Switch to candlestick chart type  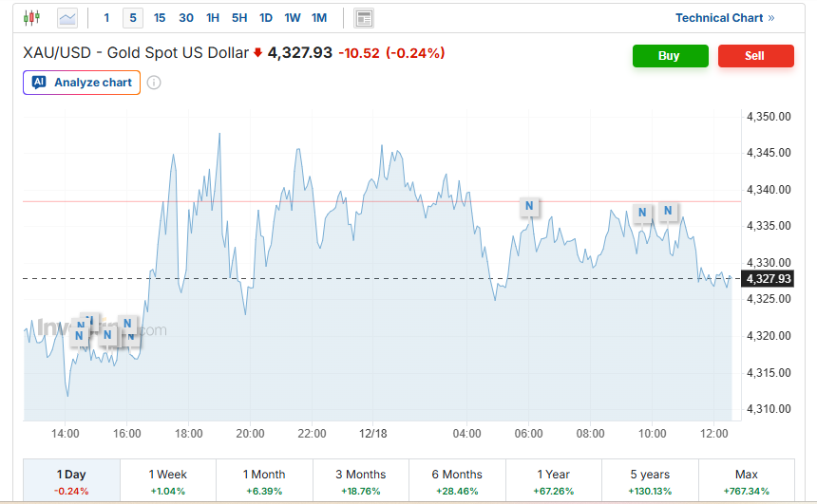[x=32, y=17]
